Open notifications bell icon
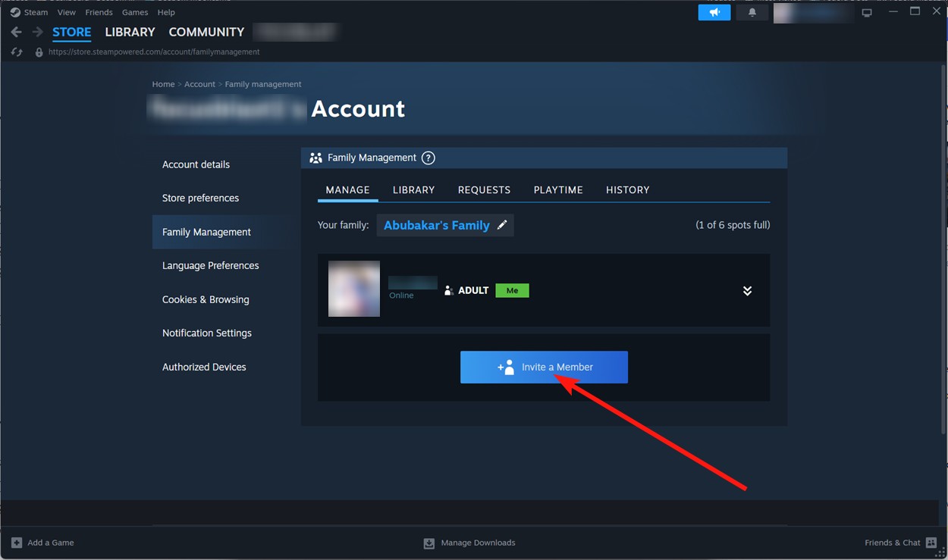 click(x=751, y=11)
